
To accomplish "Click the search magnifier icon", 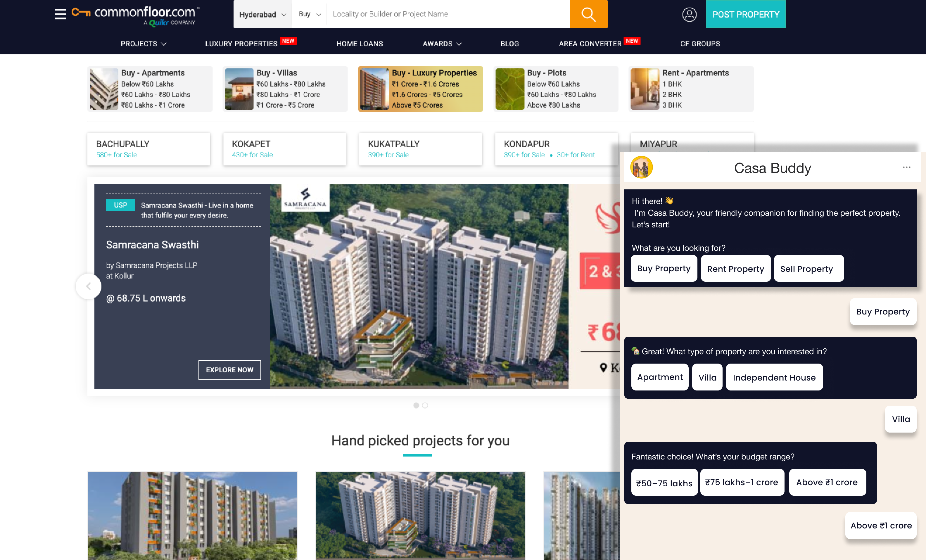I will (x=589, y=14).
